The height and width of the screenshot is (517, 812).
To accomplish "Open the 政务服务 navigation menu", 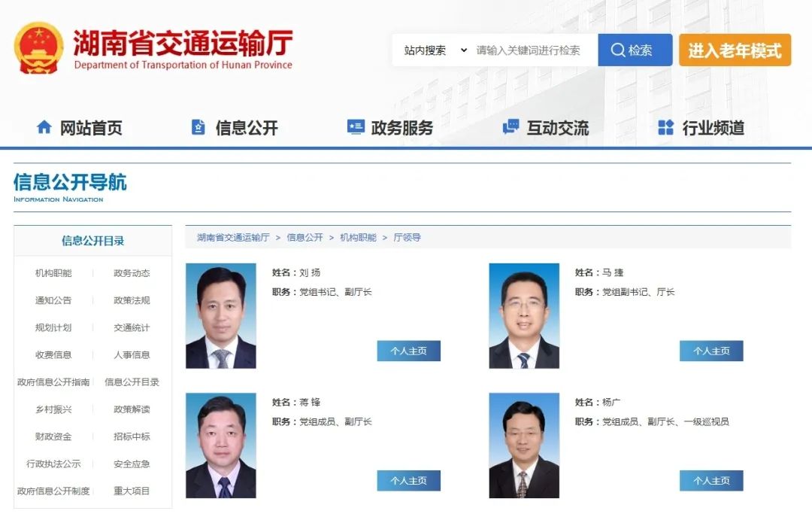I will [401, 128].
